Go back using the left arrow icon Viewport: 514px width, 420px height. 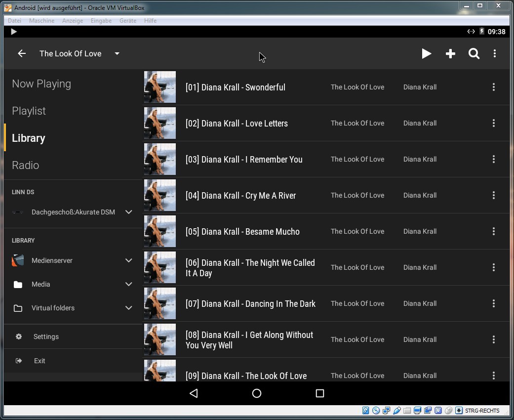[22, 54]
